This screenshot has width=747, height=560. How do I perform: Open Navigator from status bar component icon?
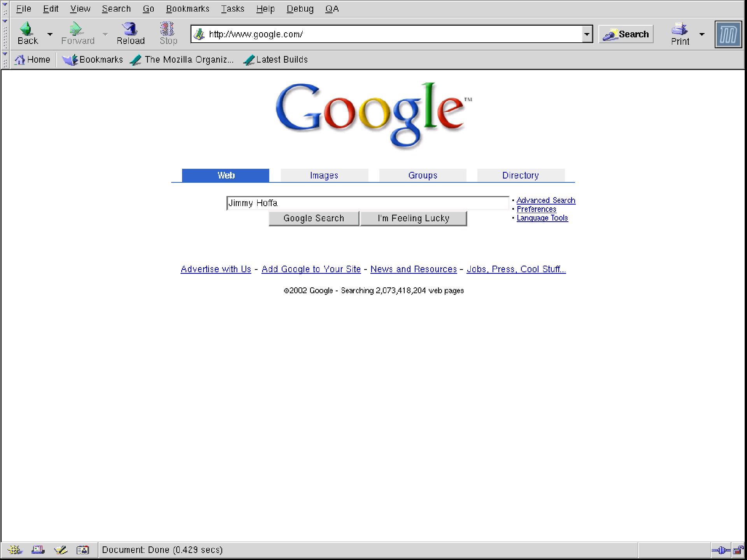click(15, 549)
